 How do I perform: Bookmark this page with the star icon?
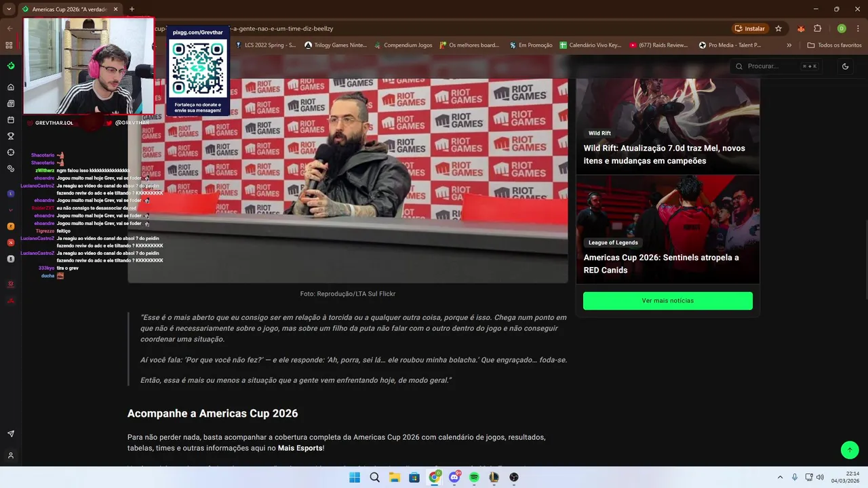(x=778, y=28)
